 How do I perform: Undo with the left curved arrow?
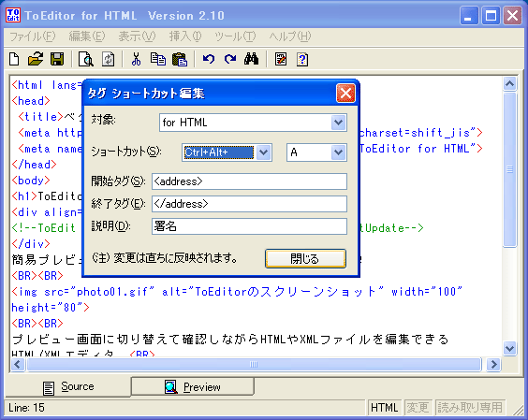click(x=209, y=59)
